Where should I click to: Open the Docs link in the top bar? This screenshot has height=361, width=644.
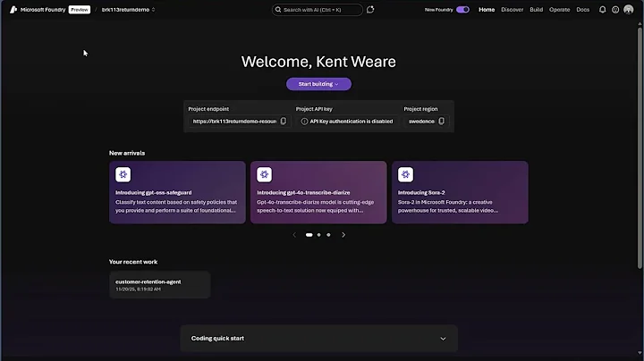point(582,10)
